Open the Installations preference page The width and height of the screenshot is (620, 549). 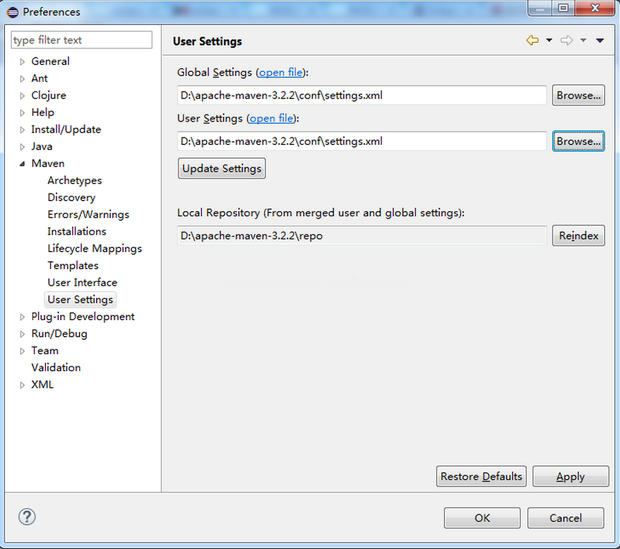pos(76,232)
